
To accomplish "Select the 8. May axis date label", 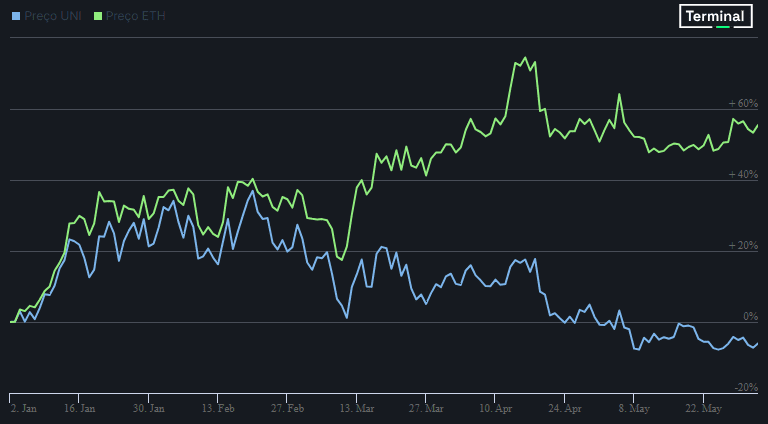I will pos(634,408).
